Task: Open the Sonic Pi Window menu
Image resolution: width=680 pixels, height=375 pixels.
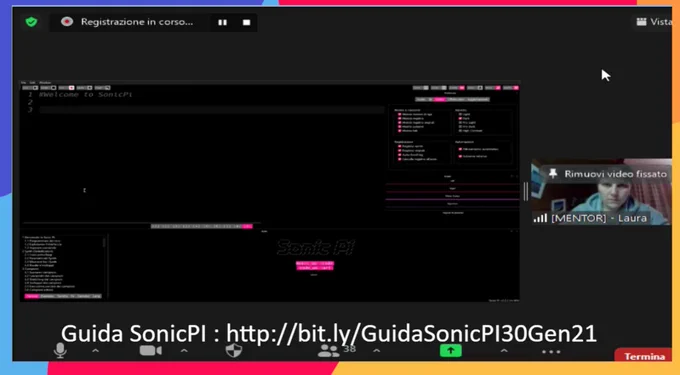Action: (45, 83)
